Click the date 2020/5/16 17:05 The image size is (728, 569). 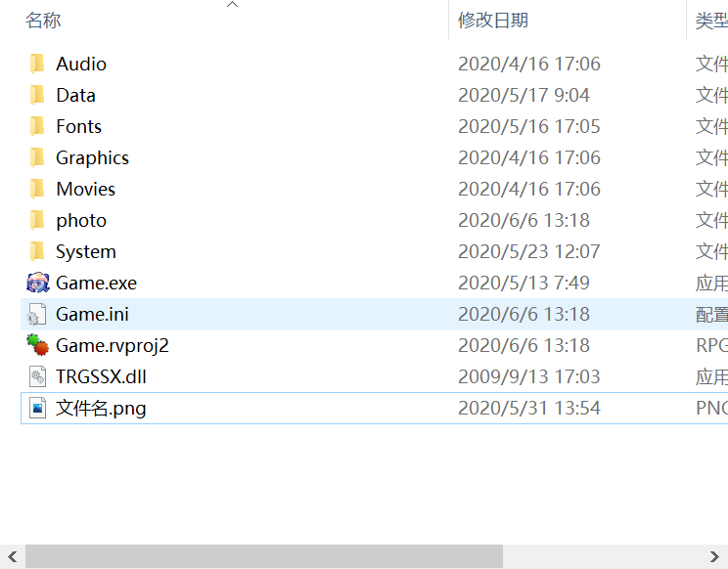[529, 126]
